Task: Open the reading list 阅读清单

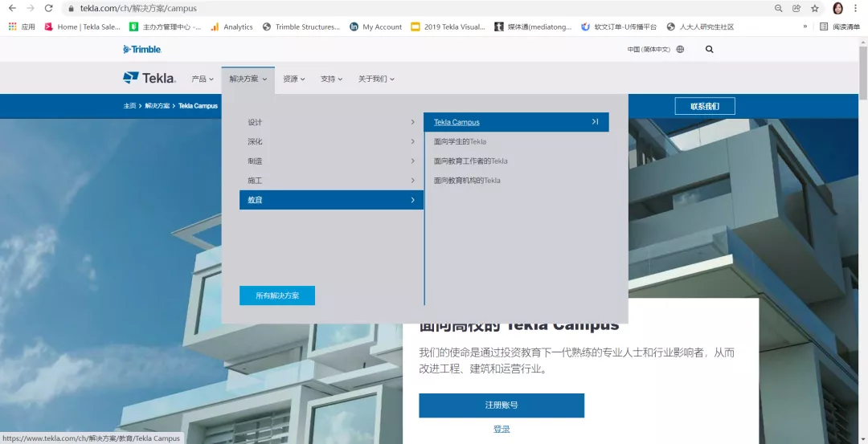Action: [x=840, y=26]
